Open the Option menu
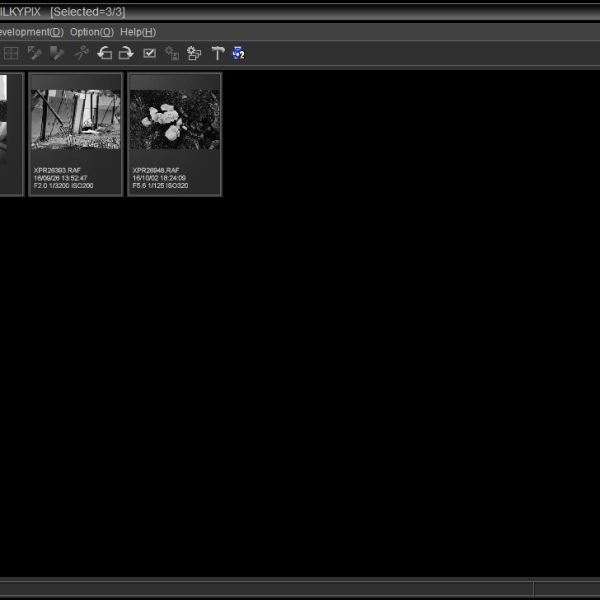600x600 pixels. 91,32
